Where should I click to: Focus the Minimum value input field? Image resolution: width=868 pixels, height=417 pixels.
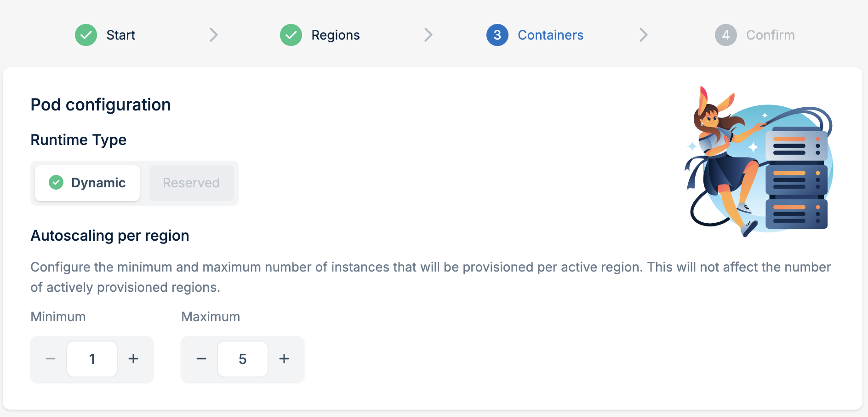(x=92, y=359)
